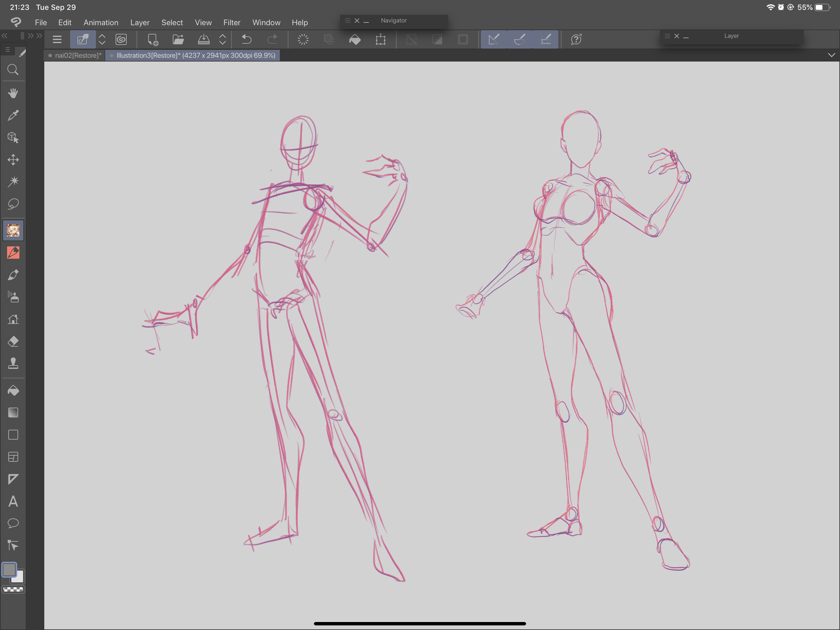Select the Hand pan tool
This screenshot has width=840, height=630.
click(x=13, y=93)
